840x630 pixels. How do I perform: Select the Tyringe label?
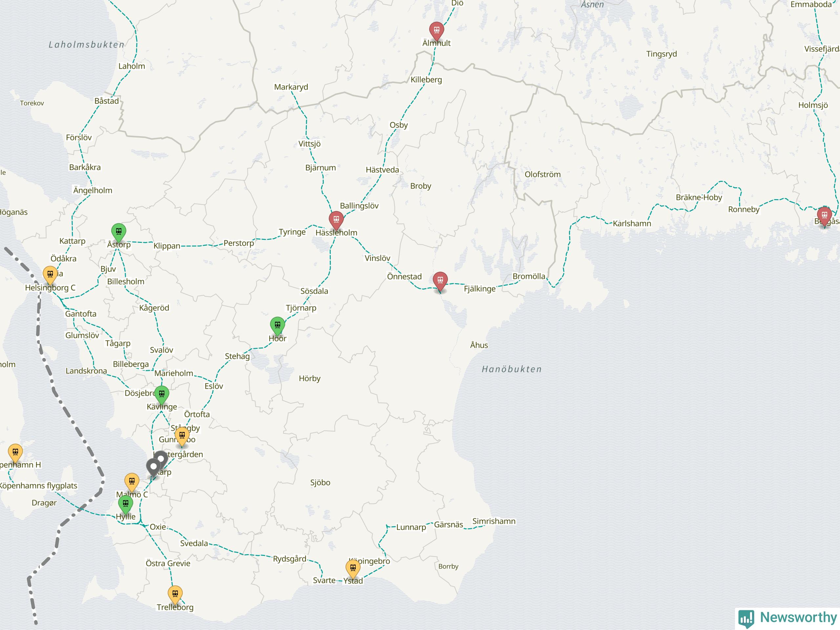[x=292, y=232]
